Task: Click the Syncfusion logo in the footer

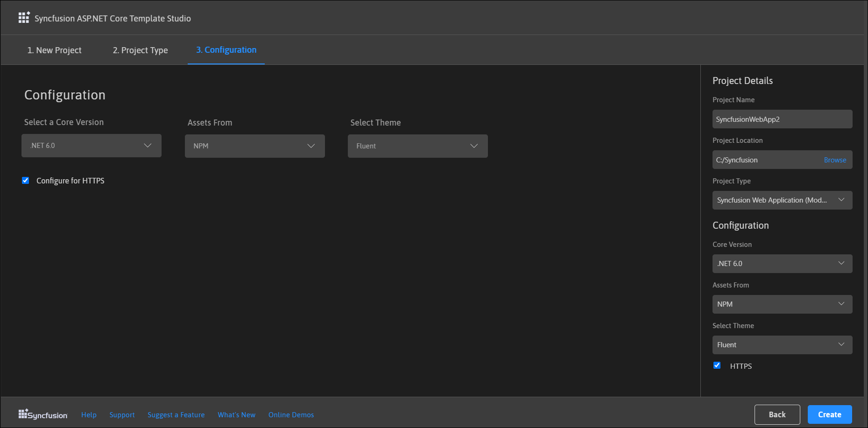Action: coord(43,414)
